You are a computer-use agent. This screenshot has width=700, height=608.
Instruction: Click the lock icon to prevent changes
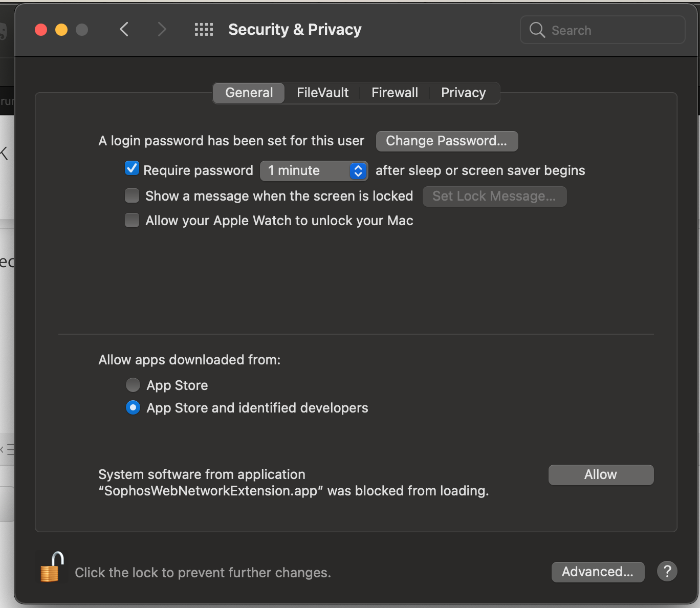pos(52,567)
